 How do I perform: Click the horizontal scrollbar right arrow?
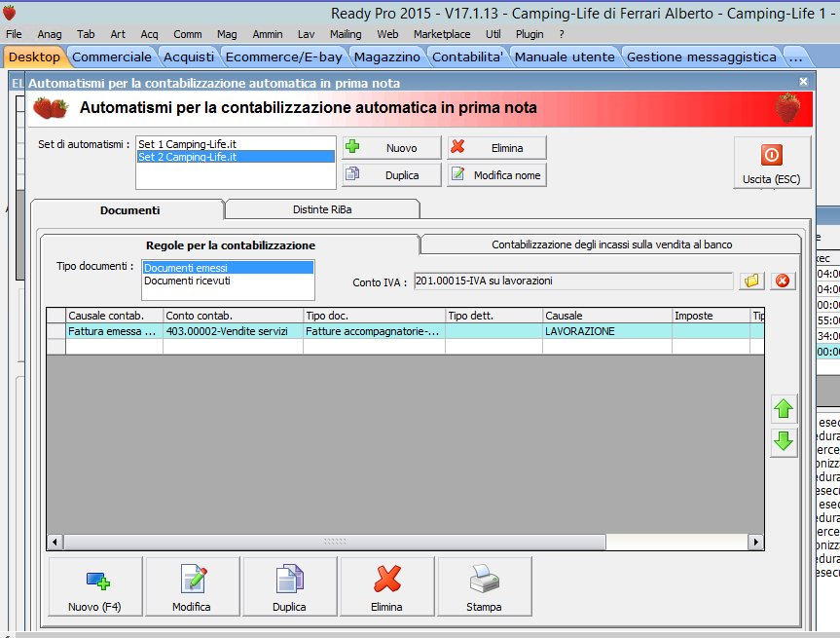coord(756,542)
